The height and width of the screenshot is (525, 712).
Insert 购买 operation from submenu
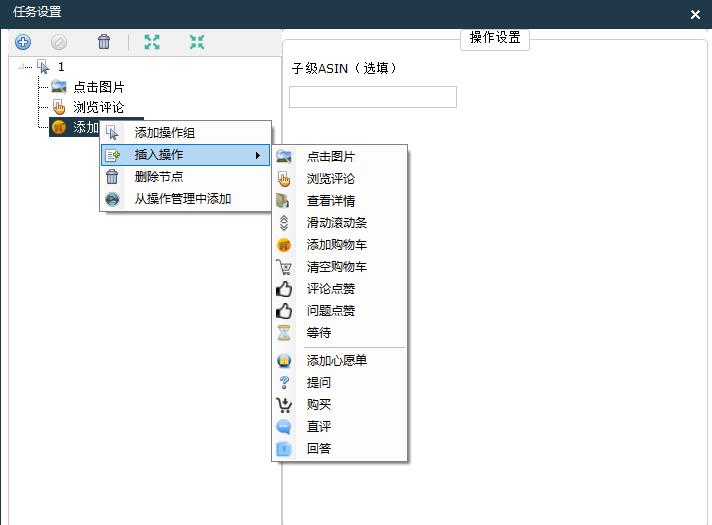click(340, 405)
